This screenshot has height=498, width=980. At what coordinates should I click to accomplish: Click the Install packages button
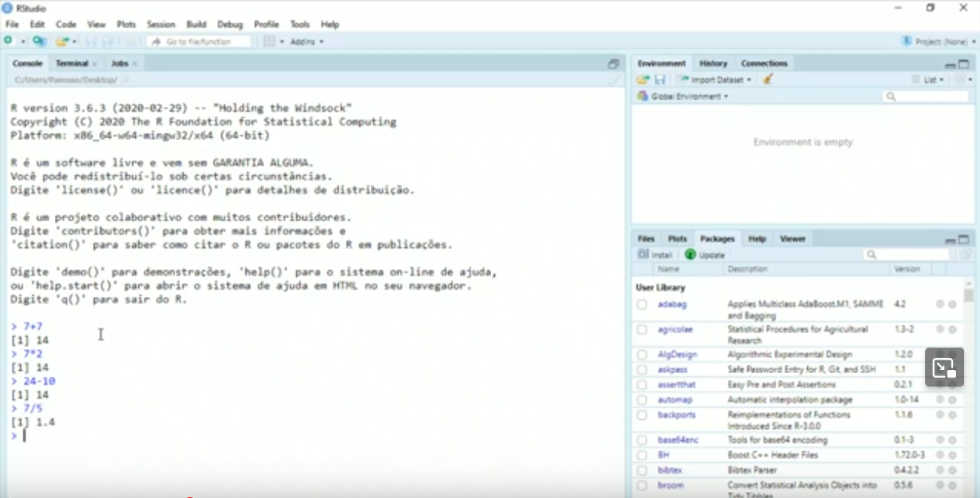[x=655, y=255]
